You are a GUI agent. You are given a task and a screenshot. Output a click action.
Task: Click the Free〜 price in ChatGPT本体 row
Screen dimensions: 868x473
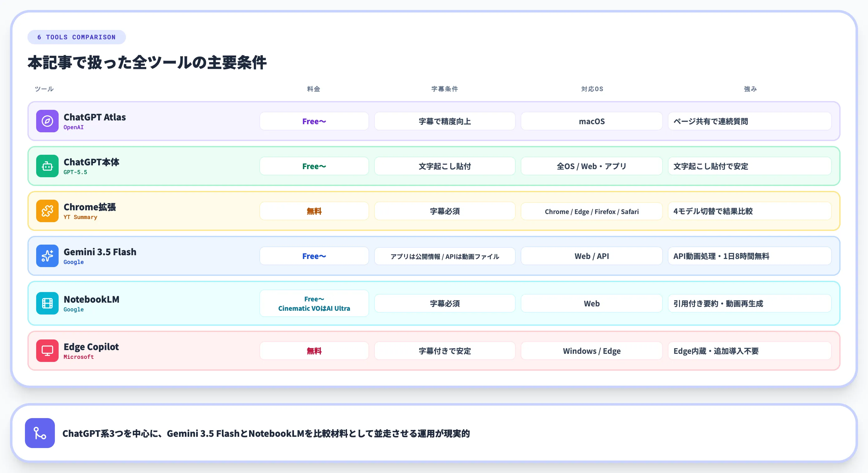(314, 166)
